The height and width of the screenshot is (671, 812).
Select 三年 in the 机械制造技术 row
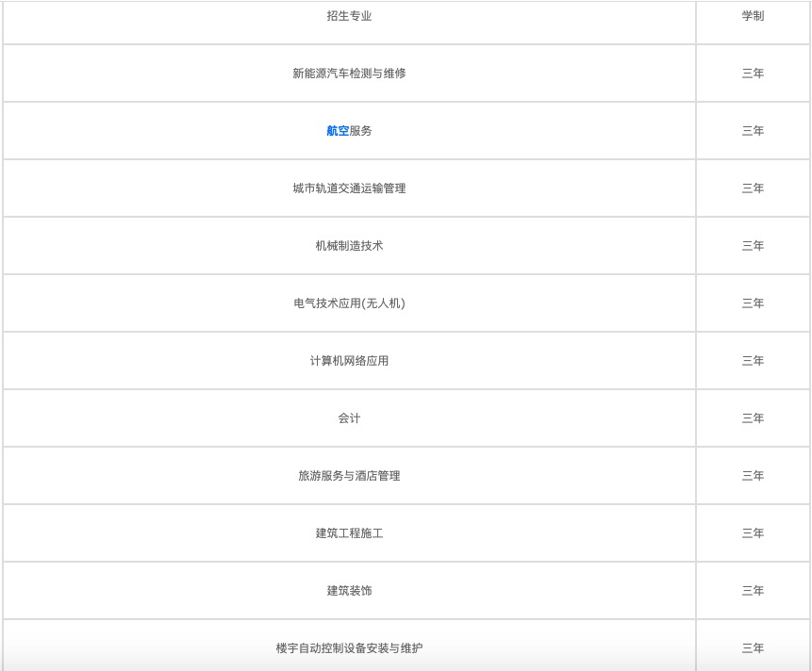753,246
